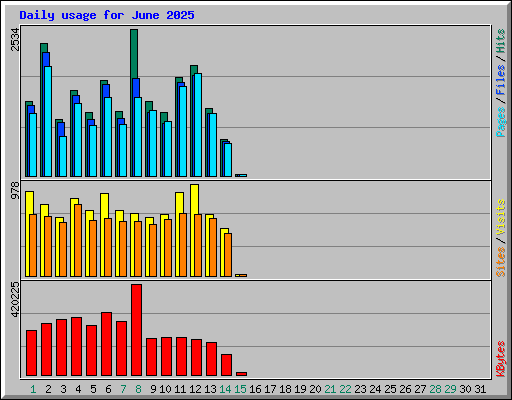This screenshot has height=400, width=512.
Task: Click the red KBytes bar for day 6
Action: pos(106,344)
